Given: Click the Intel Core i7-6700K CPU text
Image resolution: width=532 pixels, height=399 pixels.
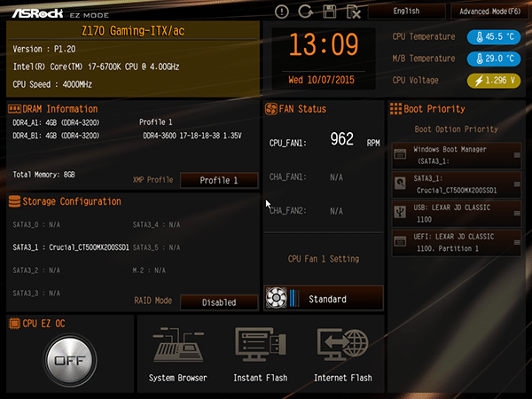Looking at the screenshot, I should tap(96, 66).
